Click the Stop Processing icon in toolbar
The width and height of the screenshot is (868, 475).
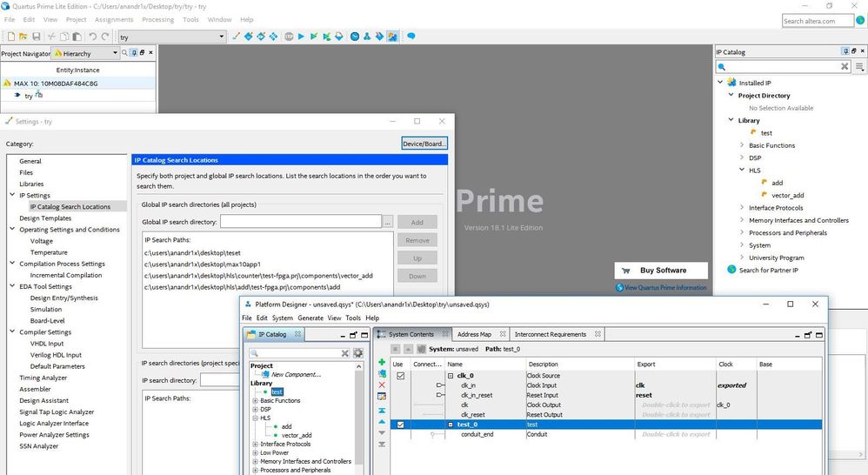pos(288,37)
